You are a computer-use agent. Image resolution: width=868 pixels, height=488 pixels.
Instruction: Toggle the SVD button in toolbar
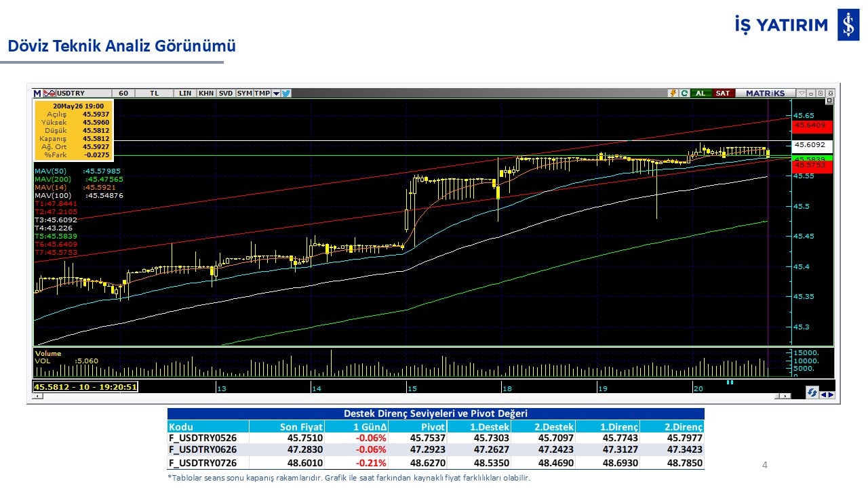(x=226, y=94)
